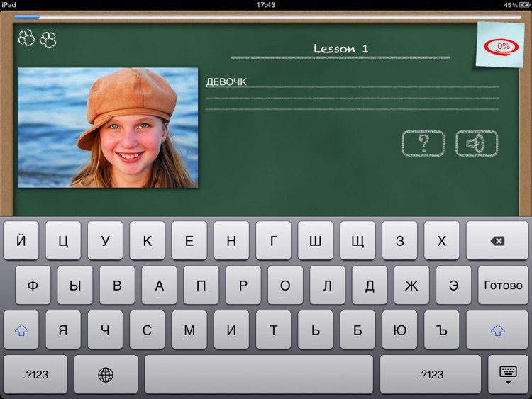Tap the second paw print icon
Screen dimensions: 532x399
click(48, 39)
